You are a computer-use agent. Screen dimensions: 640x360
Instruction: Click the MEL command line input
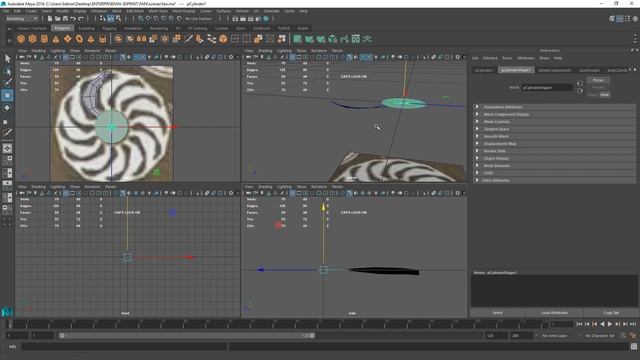tap(124, 347)
